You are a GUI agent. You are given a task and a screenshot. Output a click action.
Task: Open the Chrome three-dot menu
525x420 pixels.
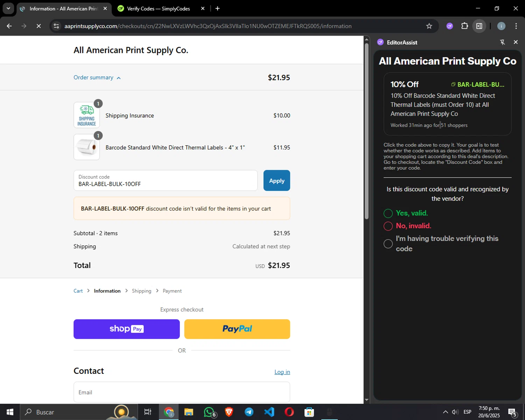516,26
